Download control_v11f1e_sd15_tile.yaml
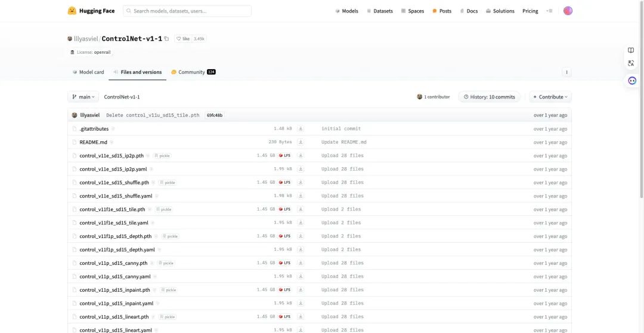This screenshot has width=644, height=333. 301,223
